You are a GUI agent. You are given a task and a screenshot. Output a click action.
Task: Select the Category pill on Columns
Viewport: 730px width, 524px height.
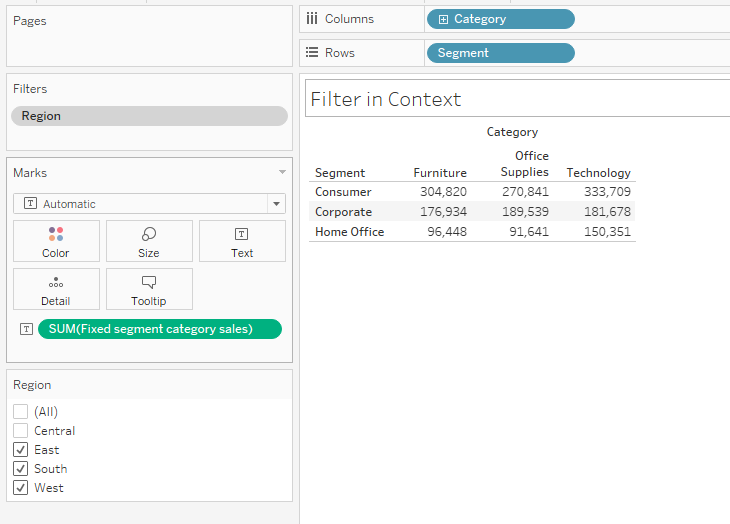click(501, 19)
